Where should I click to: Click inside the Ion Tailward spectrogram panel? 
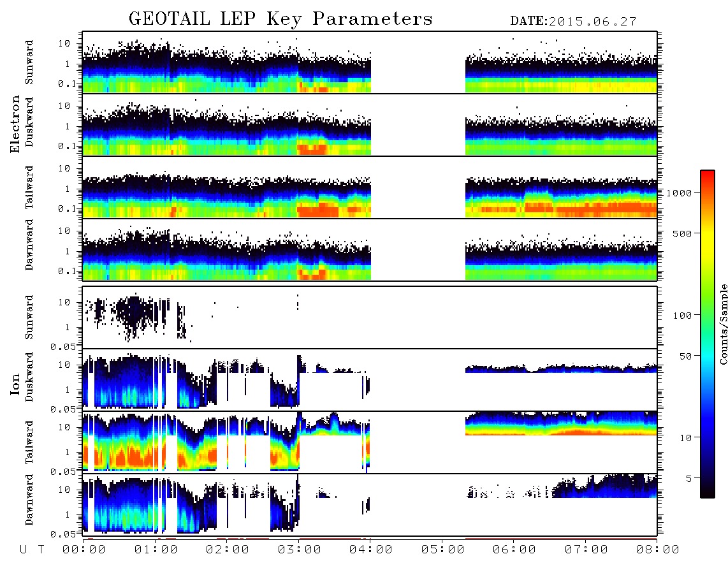click(370, 442)
